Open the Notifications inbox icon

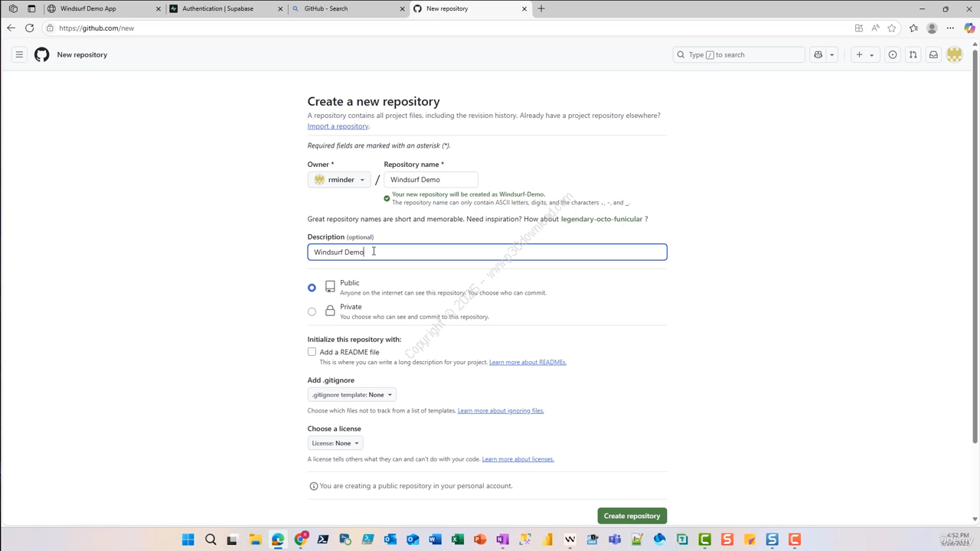click(x=933, y=54)
